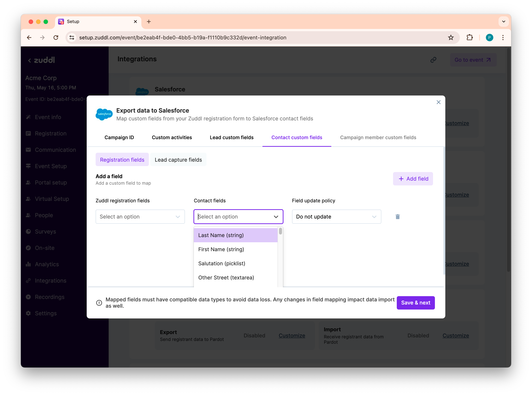Reload the page using refresh icon

[x=56, y=38]
